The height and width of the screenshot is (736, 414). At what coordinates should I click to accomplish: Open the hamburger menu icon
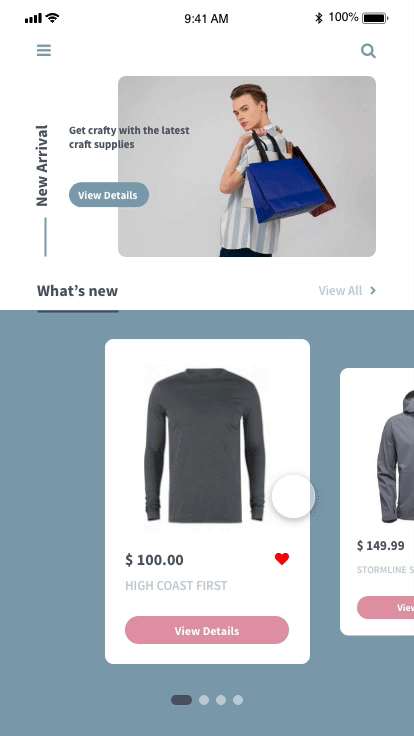44,50
